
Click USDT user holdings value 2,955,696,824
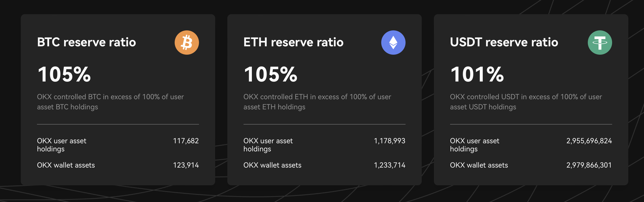pos(589,141)
